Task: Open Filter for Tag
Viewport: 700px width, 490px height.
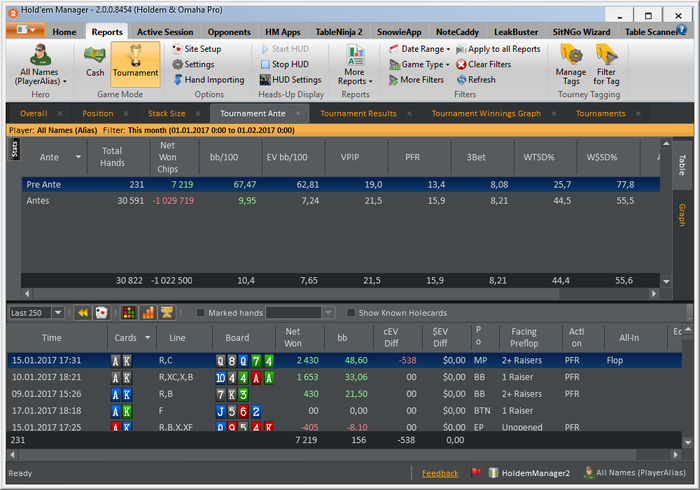Action: (x=606, y=65)
